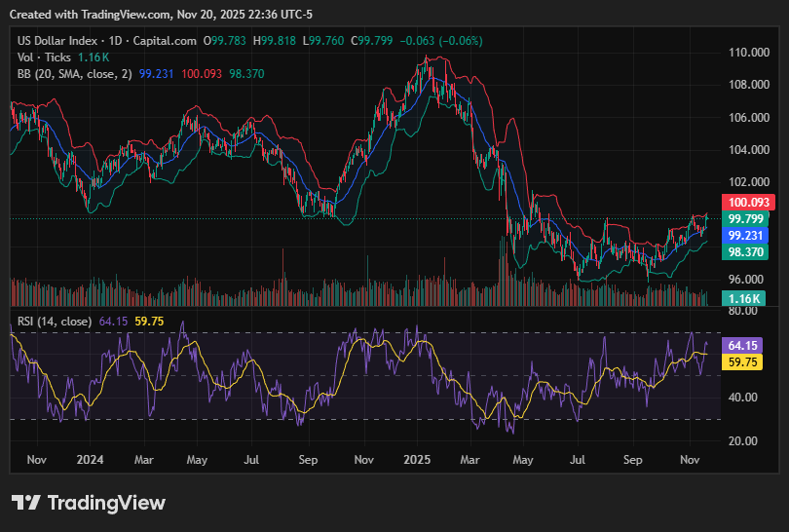Click the 80.00 level on RSI axis
The image size is (789, 532).
pyautogui.click(x=743, y=311)
